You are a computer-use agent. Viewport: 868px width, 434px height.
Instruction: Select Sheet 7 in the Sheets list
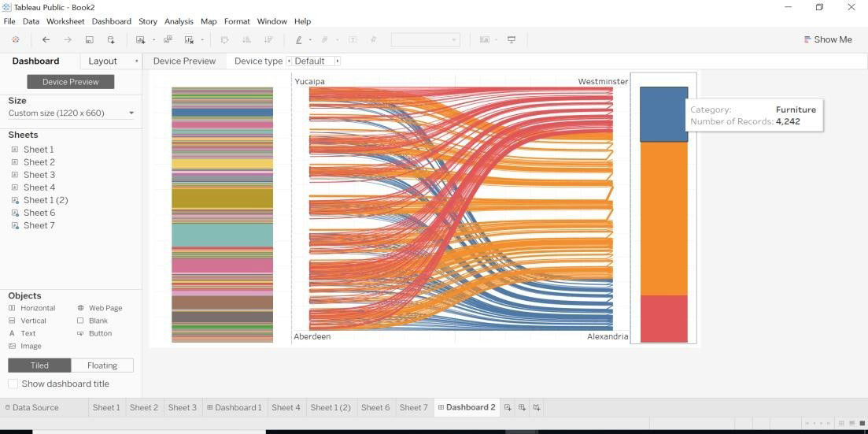(39, 225)
